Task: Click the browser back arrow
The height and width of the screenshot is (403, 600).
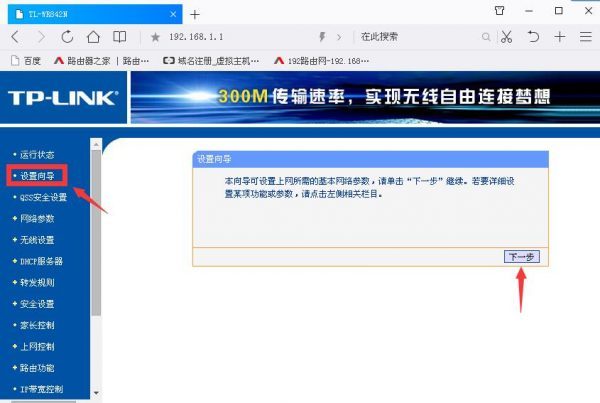Action: (15, 36)
